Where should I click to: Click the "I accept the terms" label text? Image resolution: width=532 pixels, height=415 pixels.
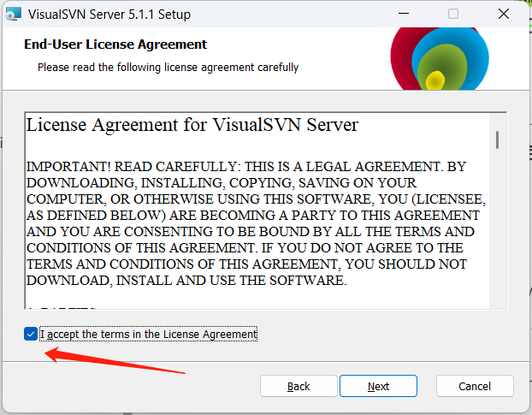148,334
